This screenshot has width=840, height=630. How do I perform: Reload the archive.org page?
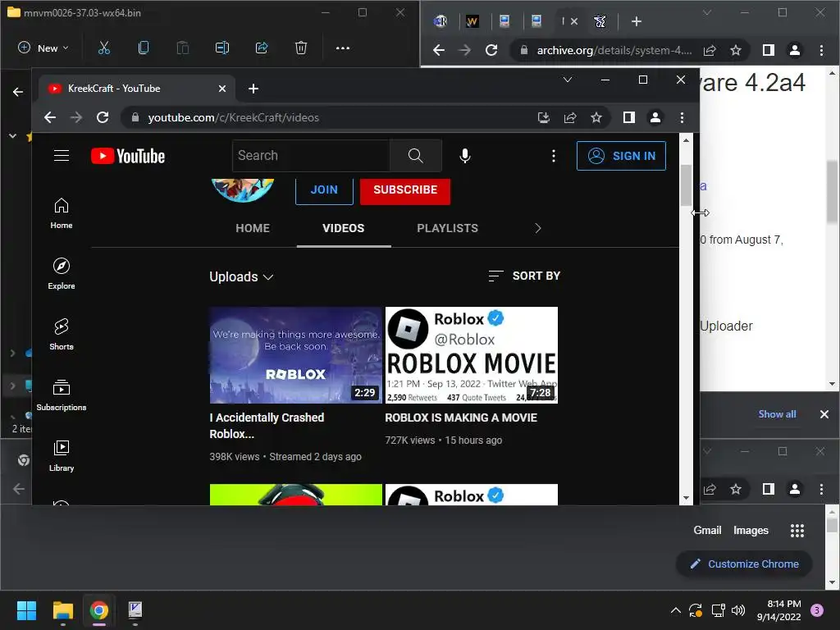pyautogui.click(x=491, y=50)
